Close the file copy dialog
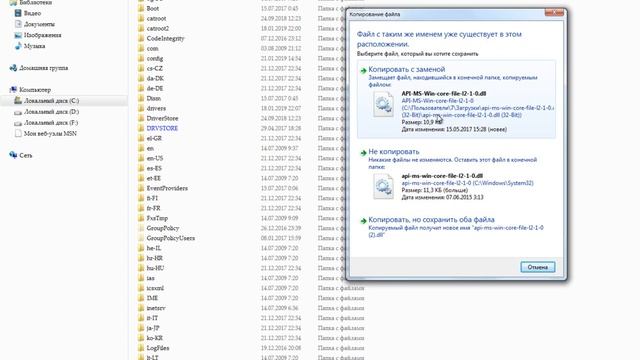The height and width of the screenshot is (360, 640). [x=554, y=13]
